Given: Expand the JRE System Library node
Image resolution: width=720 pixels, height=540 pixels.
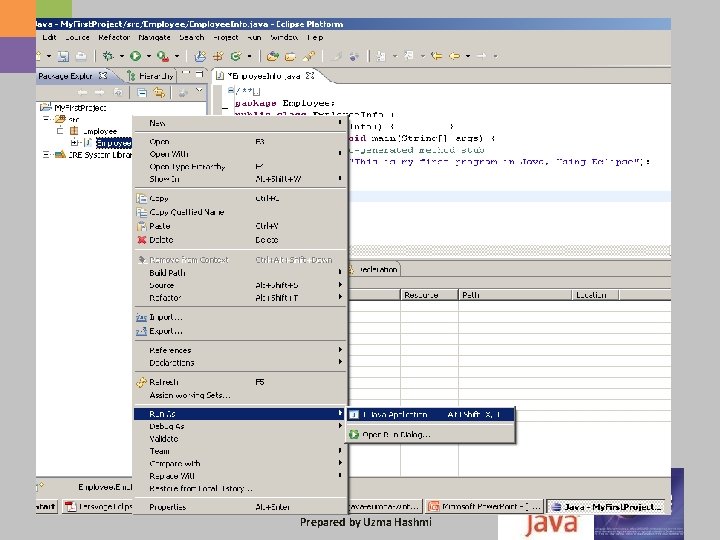Looking at the screenshot, I should 46,155.
